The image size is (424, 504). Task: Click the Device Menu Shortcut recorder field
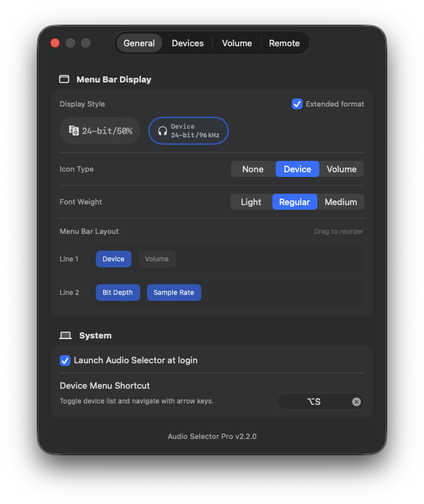[321, 401]
